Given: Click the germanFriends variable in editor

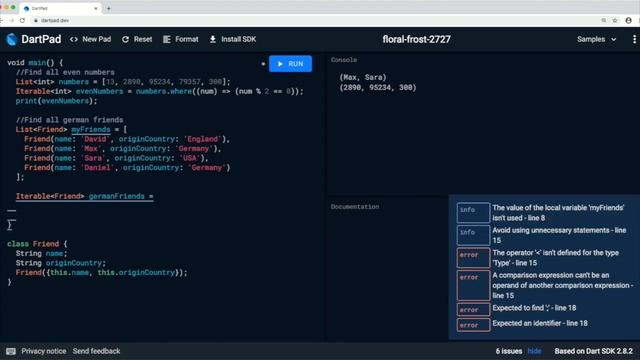Looking at the screenshot, I should [116, 196].
